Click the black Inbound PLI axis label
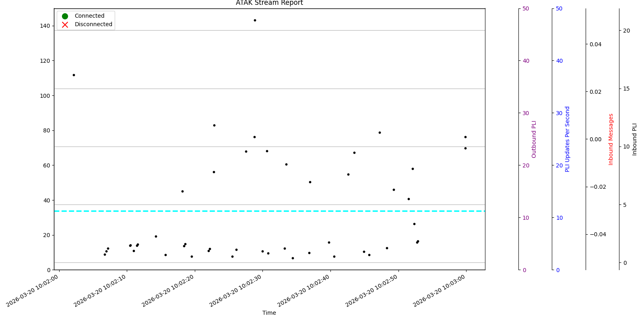The height and width of the screenshot is (322, 644). point(635,139)
